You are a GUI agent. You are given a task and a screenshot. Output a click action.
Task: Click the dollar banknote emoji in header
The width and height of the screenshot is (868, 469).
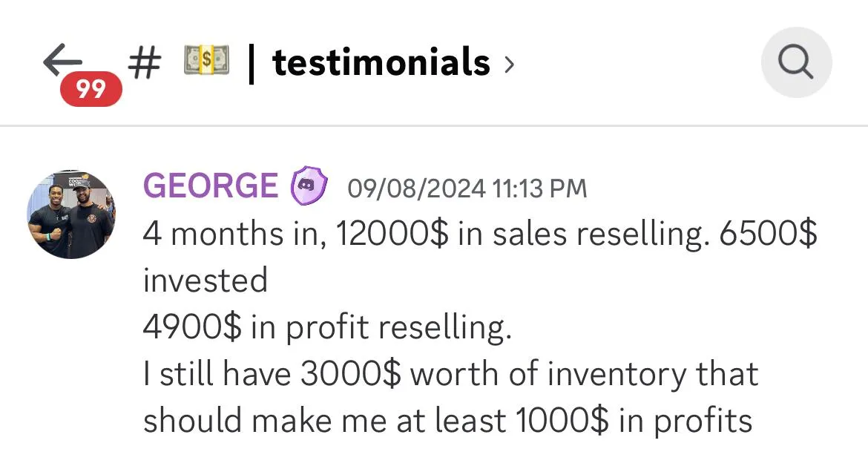click(x=206, y=60)
